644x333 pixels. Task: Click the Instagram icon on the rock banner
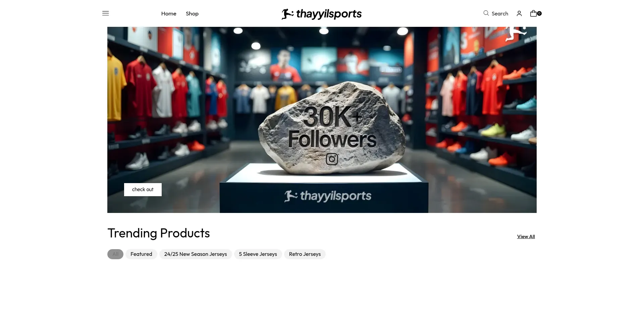tap(332, 159)
